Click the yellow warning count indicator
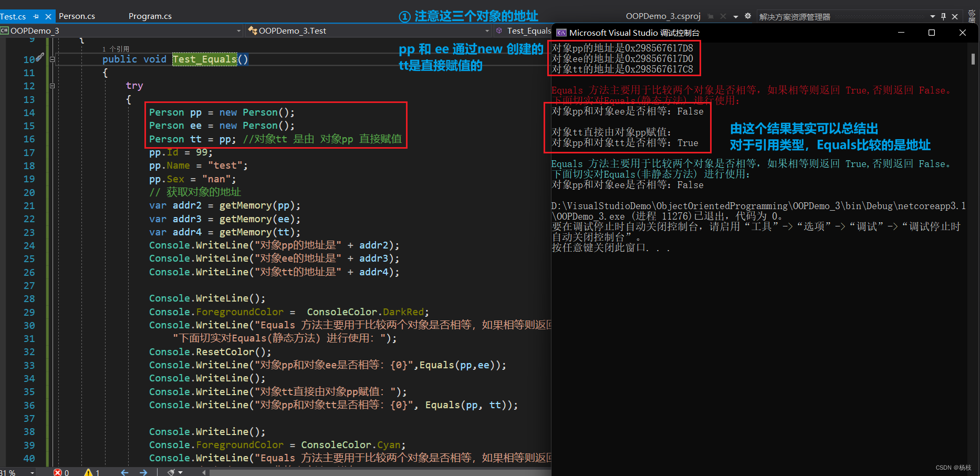 [x=92, y=472]
